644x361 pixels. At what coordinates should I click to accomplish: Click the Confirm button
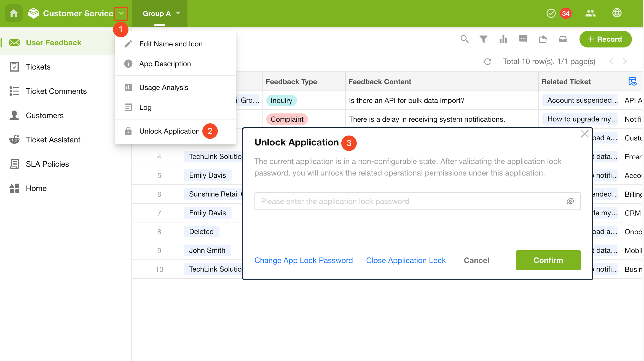pyautogui.click(x=548, y=260)
